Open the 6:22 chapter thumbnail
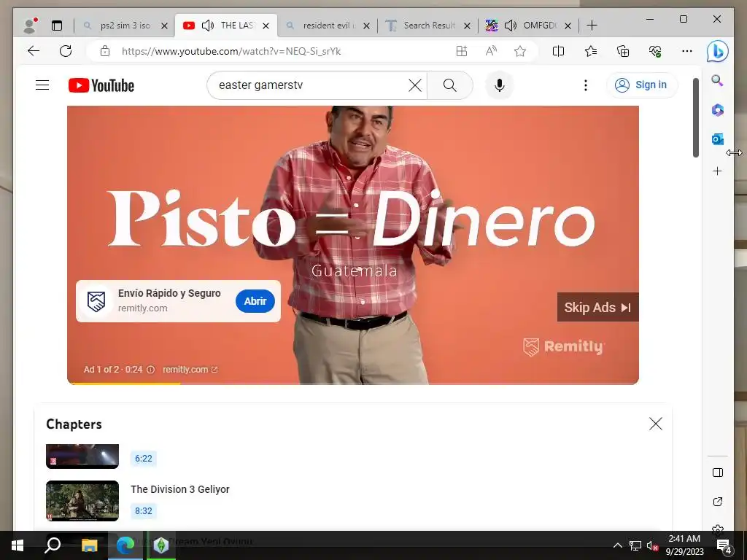Viewport: 747px width, 560px height. tap(82, 456)
